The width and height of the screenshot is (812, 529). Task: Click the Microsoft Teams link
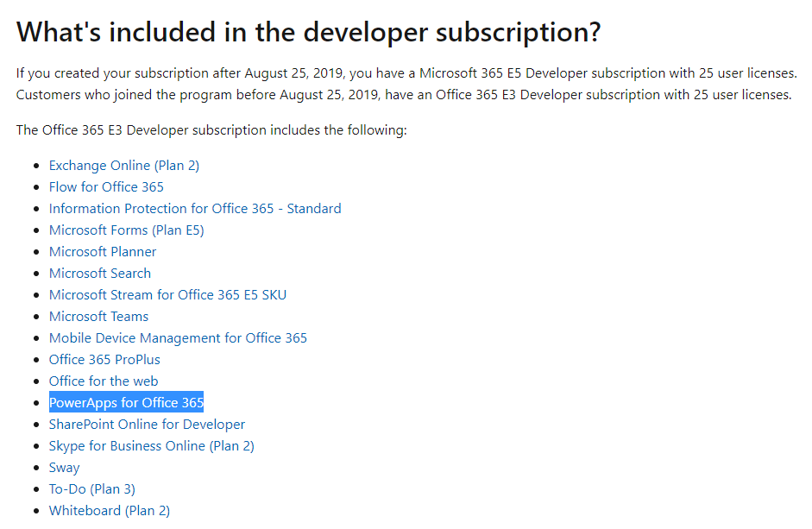pyautogui.click(x=98, y=316)
